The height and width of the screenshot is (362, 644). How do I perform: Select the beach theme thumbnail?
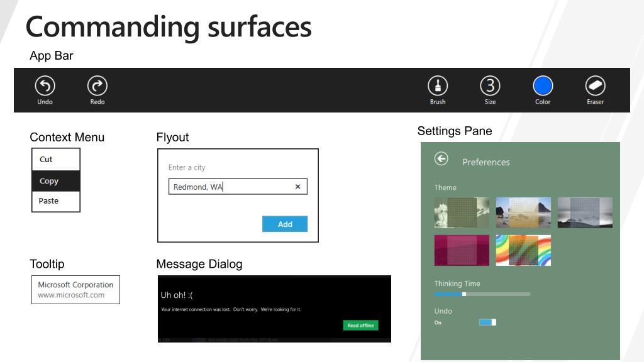click(x=523, y=212)
